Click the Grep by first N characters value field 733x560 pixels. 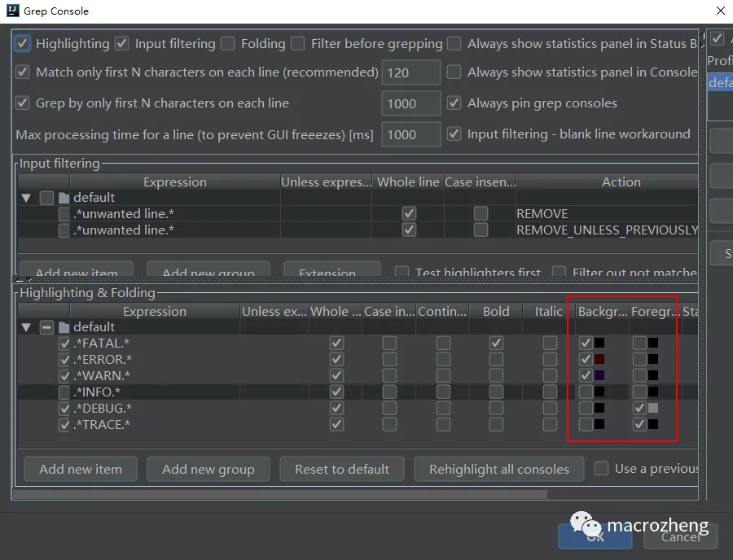(411, 103)
